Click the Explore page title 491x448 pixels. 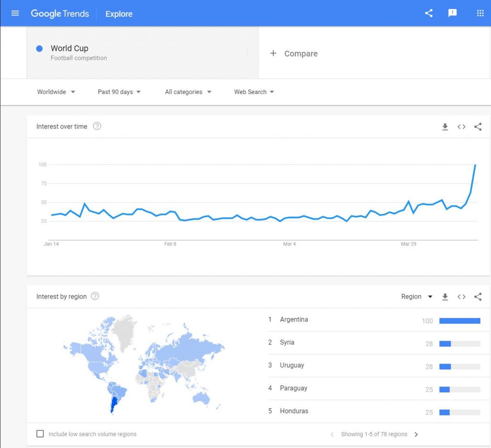point(119,14)
